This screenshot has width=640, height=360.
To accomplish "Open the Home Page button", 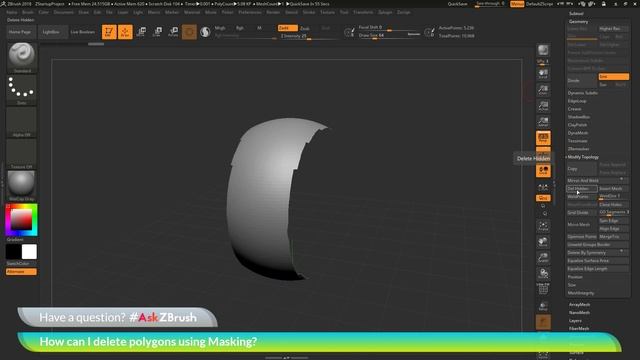I will [x=20, y=32].
